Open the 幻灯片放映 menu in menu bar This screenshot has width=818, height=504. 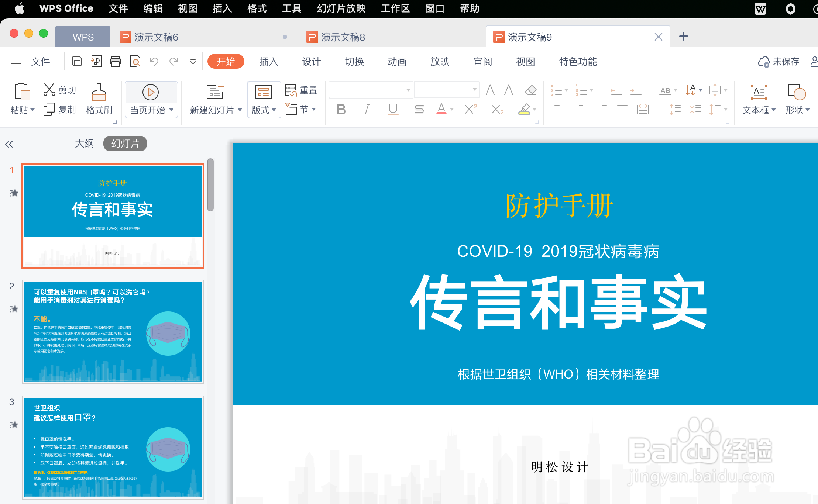pos(341,8)
